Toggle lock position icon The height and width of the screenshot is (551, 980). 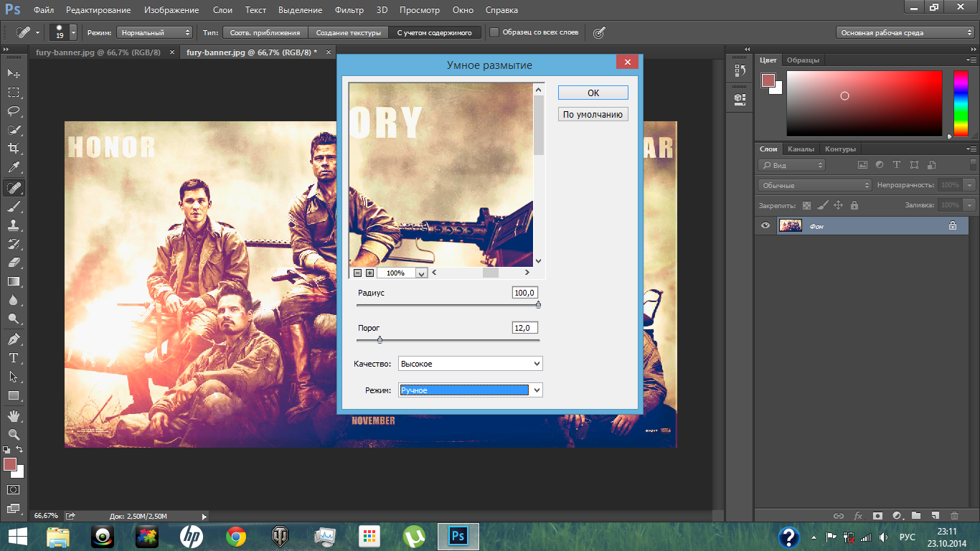[x=838, y=205]
